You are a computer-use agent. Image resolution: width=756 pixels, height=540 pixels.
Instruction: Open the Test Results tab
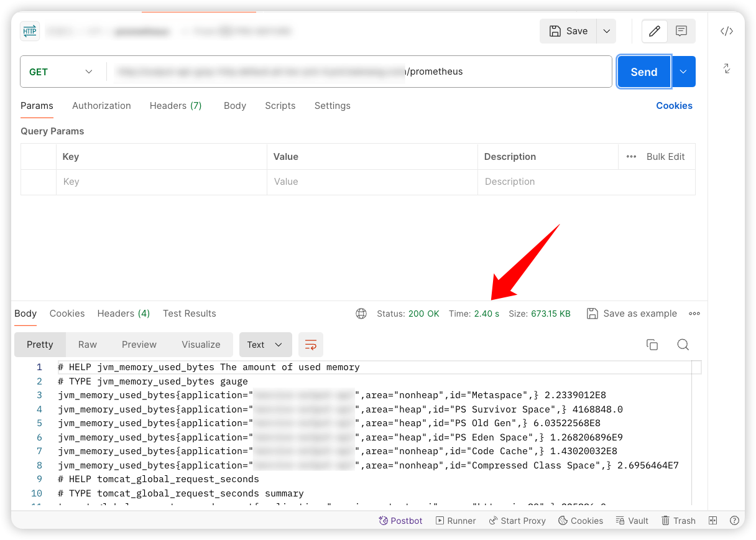[190, 314]
